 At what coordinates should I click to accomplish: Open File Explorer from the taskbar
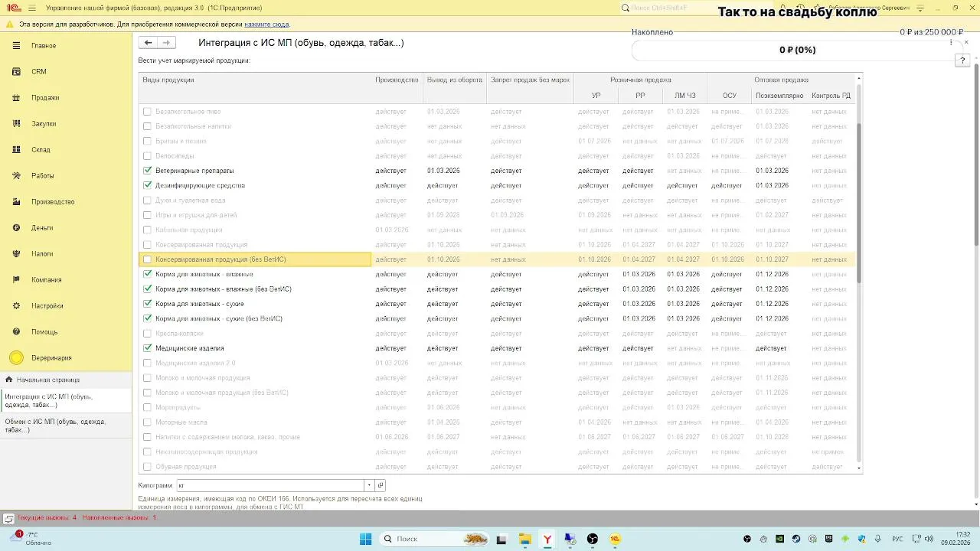[524, 539]
